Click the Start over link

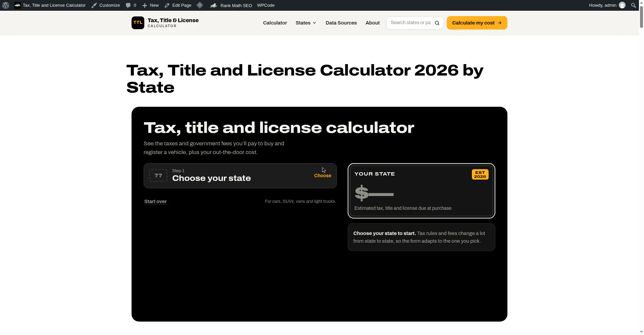click(155, 201)
